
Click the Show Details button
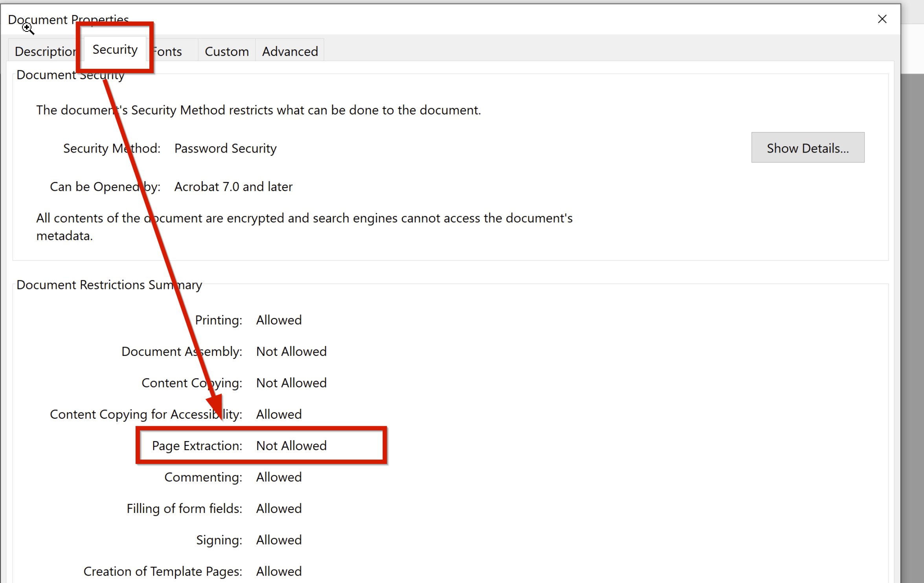[x=807, y=148]
